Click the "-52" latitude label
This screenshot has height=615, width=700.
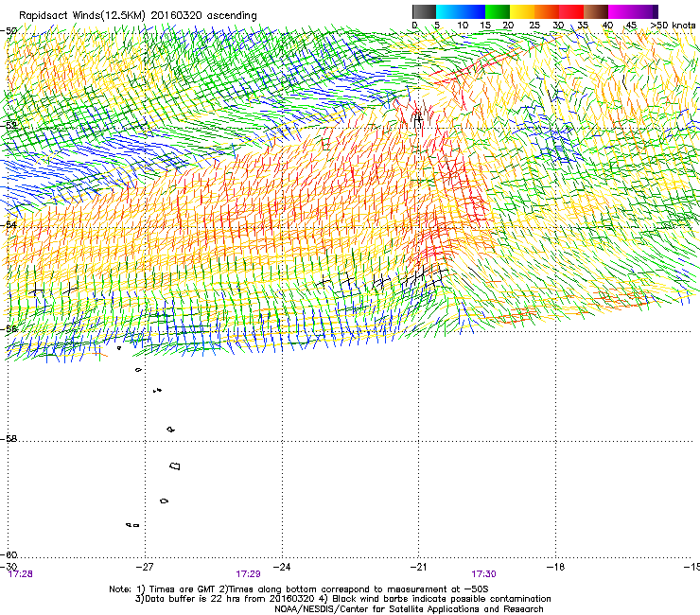click(9, 126)
